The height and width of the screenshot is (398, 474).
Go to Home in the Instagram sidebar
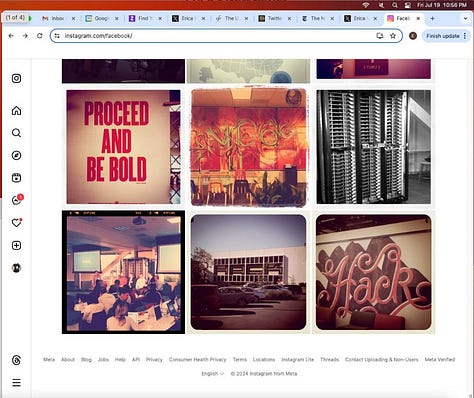(16, 110)
